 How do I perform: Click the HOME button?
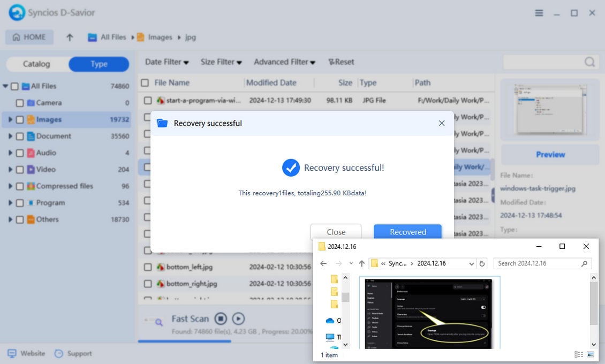(x=29, y=37)
